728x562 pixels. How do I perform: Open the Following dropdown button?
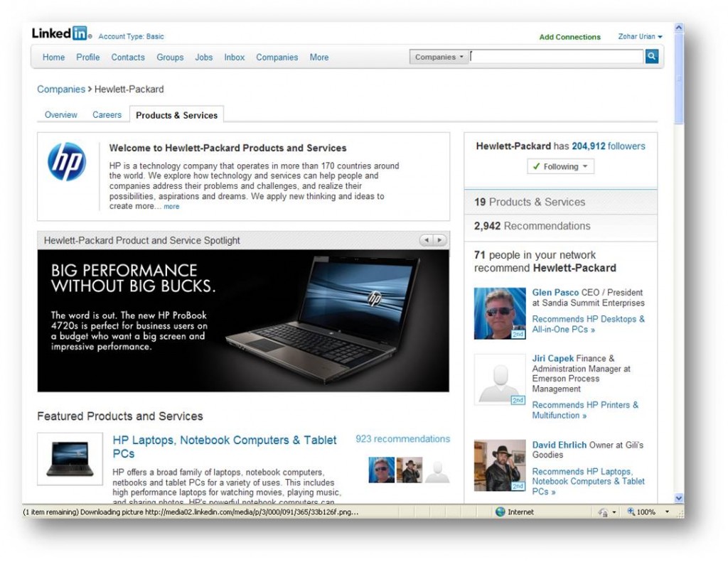(560, 166)
